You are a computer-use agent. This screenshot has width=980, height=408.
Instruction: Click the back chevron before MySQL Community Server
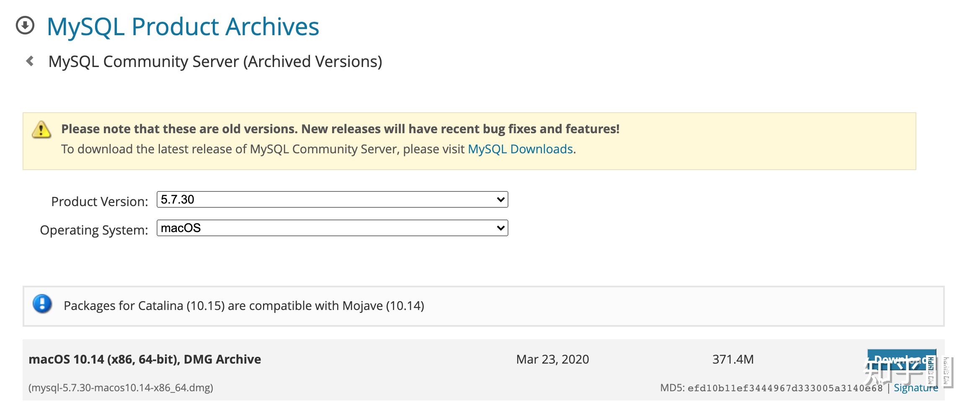click(x=30, y=61)
